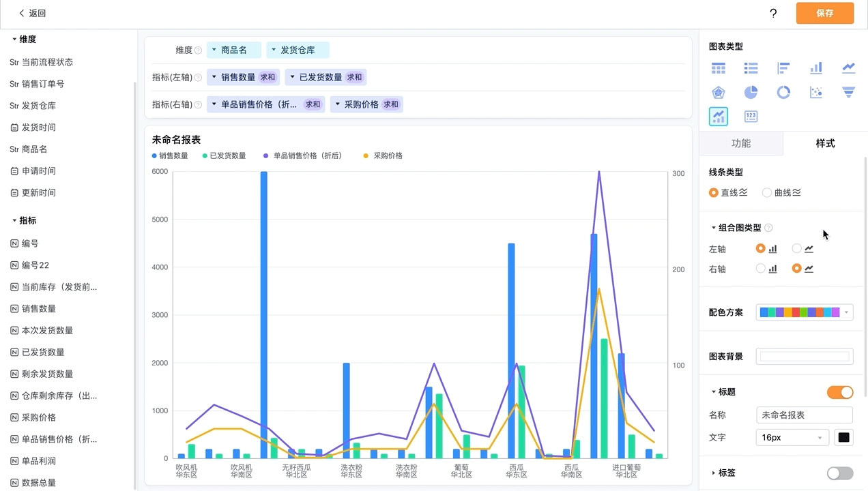Edit the 名称 title input field
This screenshot has height=491, width=868.
tap(805, 415)
